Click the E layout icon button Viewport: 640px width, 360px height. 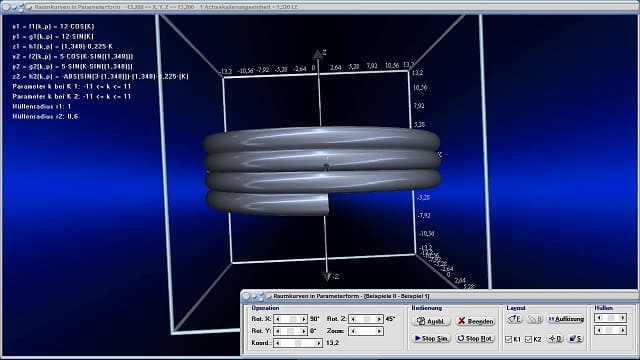515,319
